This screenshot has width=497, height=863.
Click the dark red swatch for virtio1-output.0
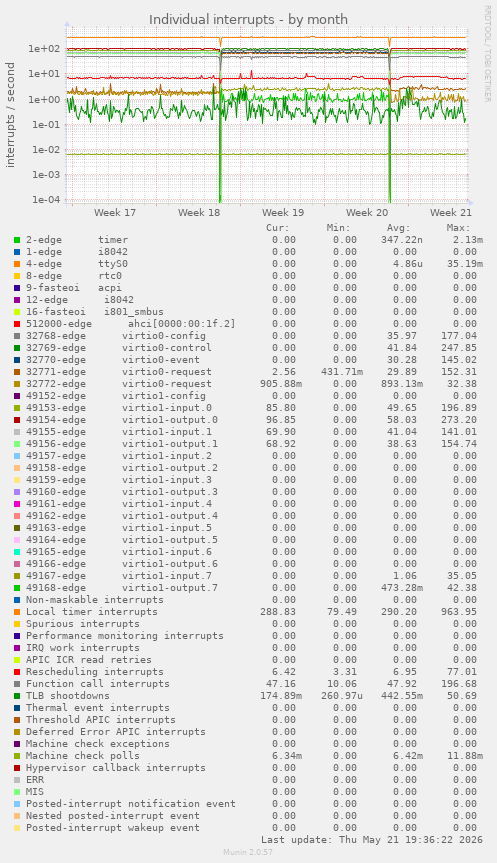tap(17, 420)
